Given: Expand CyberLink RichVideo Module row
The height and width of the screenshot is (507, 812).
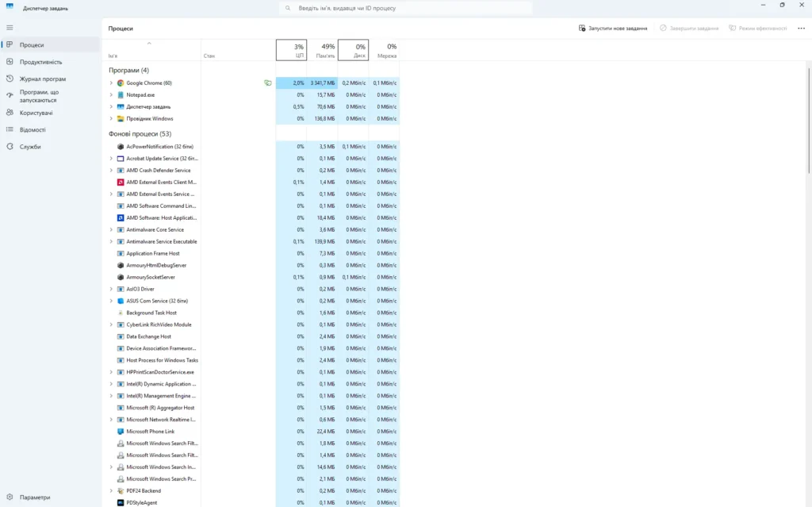Looking at the screenshot, I should (111, 325).
